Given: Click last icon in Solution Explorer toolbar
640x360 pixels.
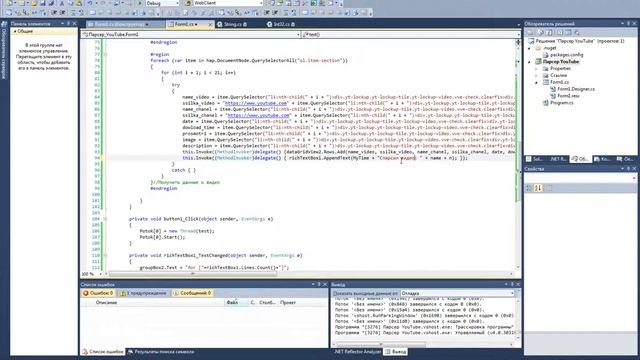Looking at the screenshot, I should pyautogui.click(x=577, y=32).
